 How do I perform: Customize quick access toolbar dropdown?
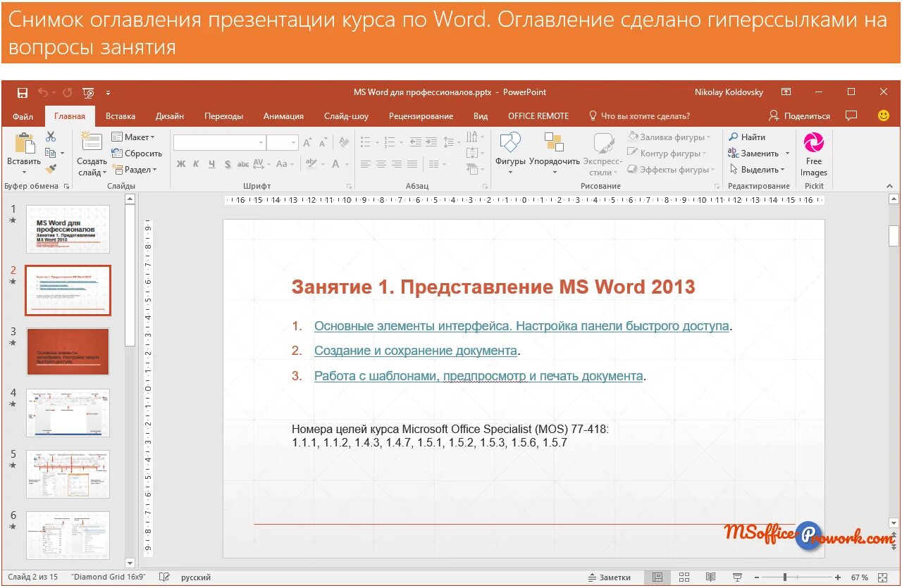[x=108, y=92]
